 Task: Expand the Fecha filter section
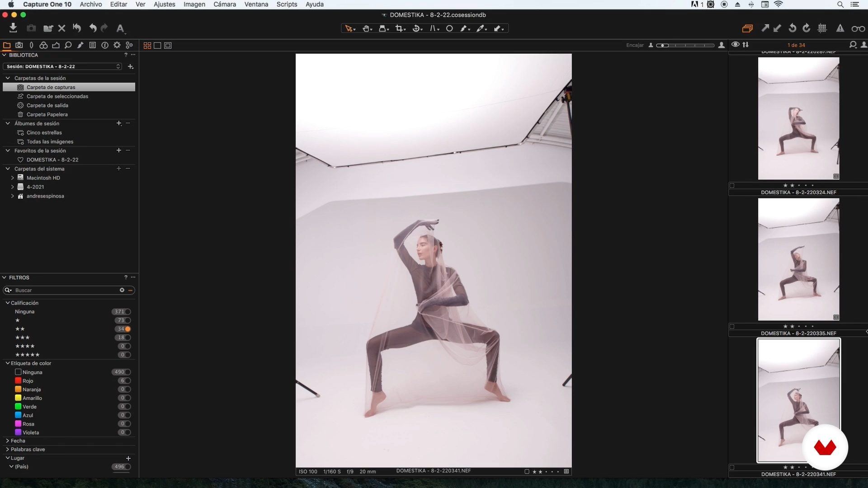coord(8,441)
